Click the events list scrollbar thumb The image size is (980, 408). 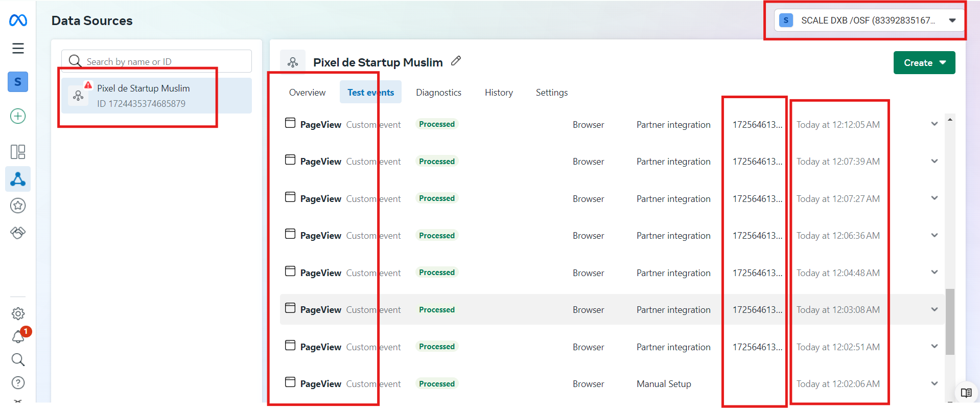pyautogui.click(x=950, y=322)
